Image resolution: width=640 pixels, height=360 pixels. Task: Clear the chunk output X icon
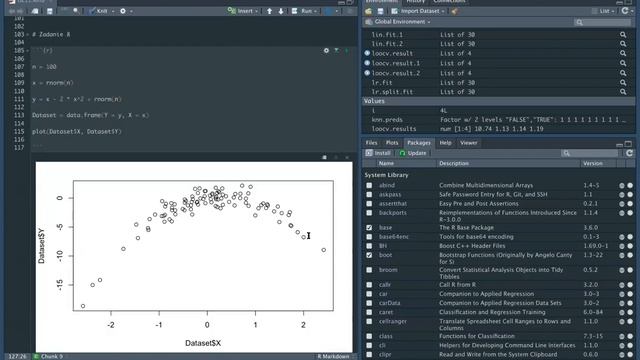[347, 157]
